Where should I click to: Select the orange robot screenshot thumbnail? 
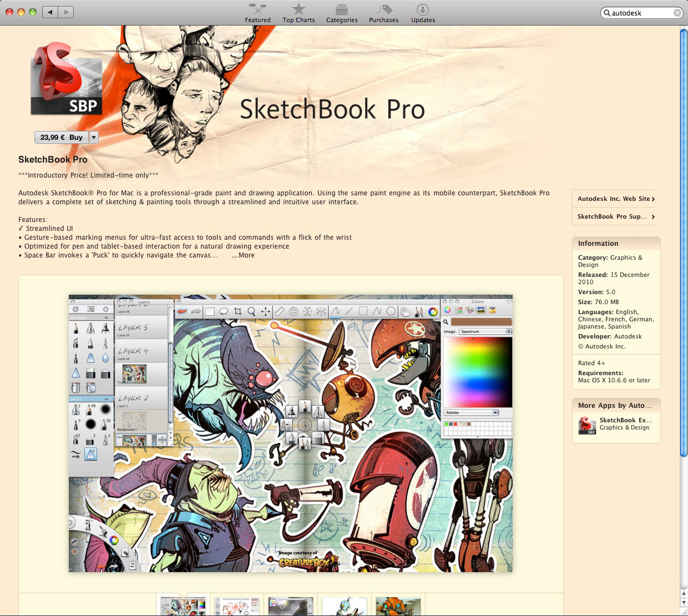[x=398, y=606]
